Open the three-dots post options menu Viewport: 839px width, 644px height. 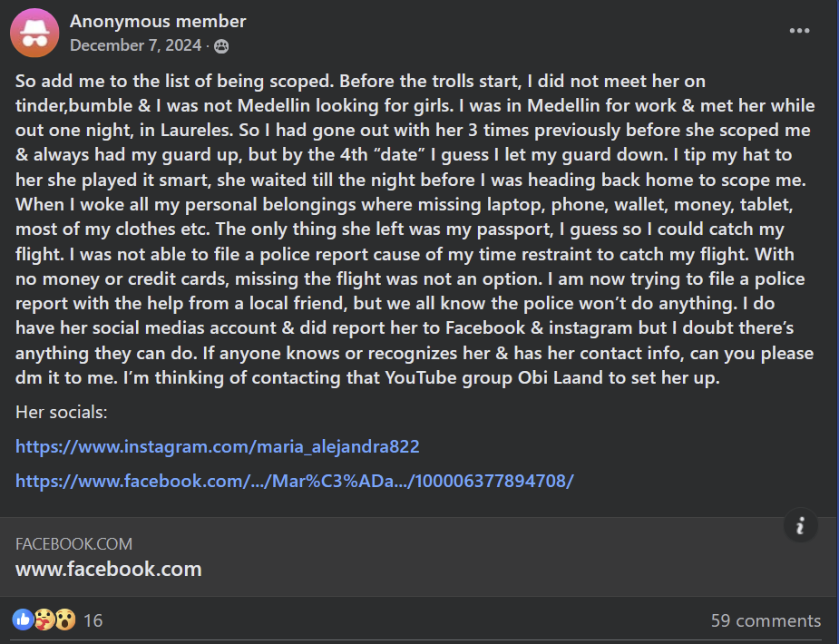click(799, 31)
